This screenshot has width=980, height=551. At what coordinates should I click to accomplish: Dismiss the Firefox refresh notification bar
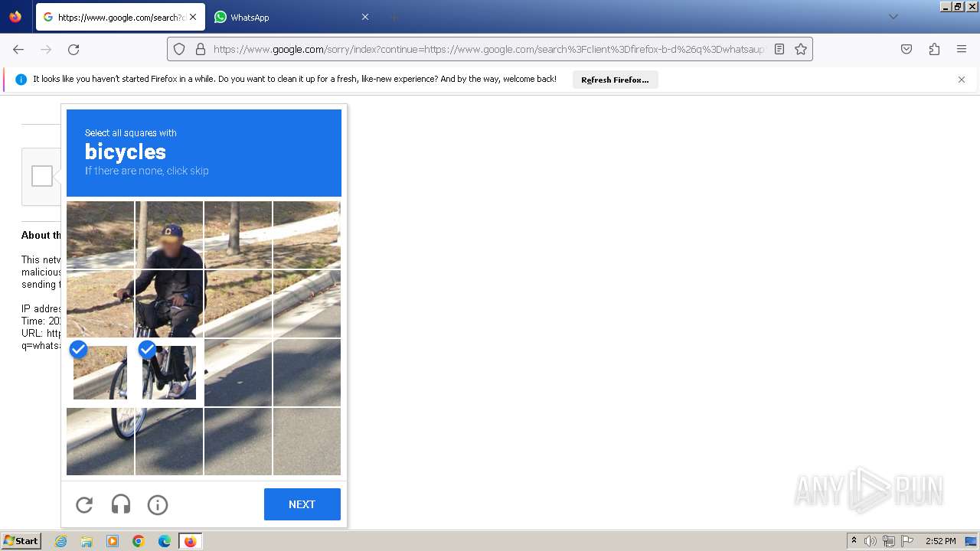point(962,80)
